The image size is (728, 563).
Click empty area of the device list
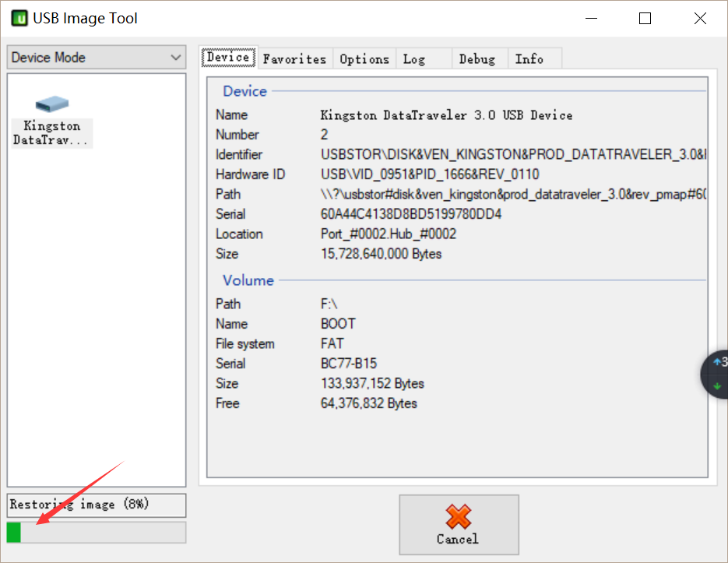click(x=97, y=316)
